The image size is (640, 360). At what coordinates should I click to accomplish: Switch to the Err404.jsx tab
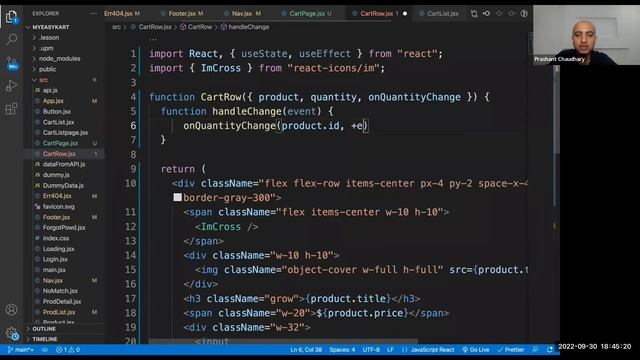tap(122, 13)
